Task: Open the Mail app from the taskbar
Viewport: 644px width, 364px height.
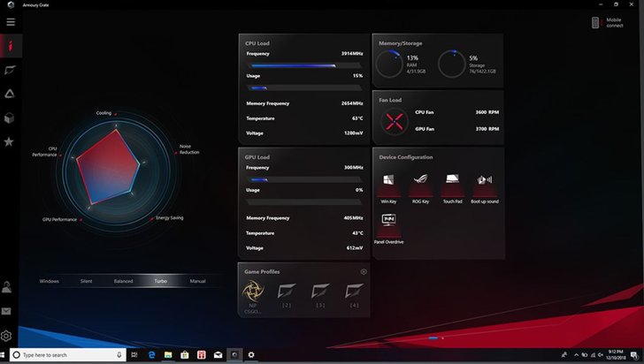Action: coord(218,355)
